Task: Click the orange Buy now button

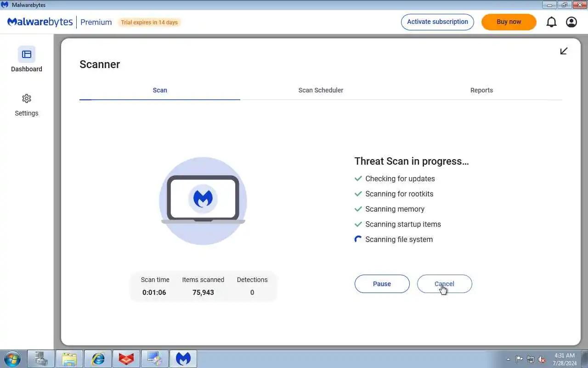Action: click(x=509, y=22)
